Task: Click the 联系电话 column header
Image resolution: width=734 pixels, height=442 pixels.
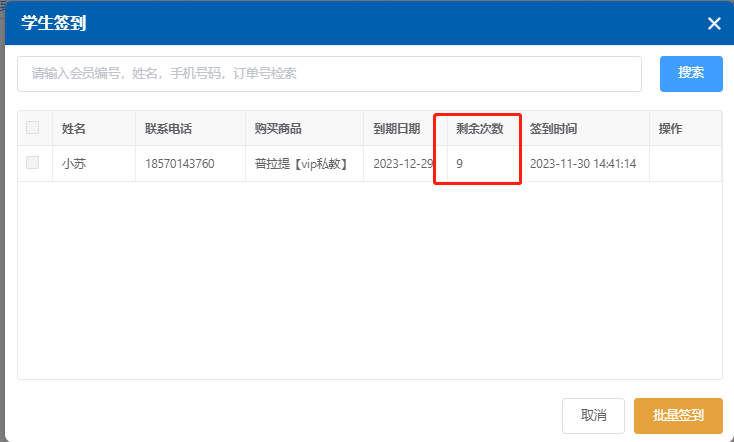Action: [x=168, y=129]
